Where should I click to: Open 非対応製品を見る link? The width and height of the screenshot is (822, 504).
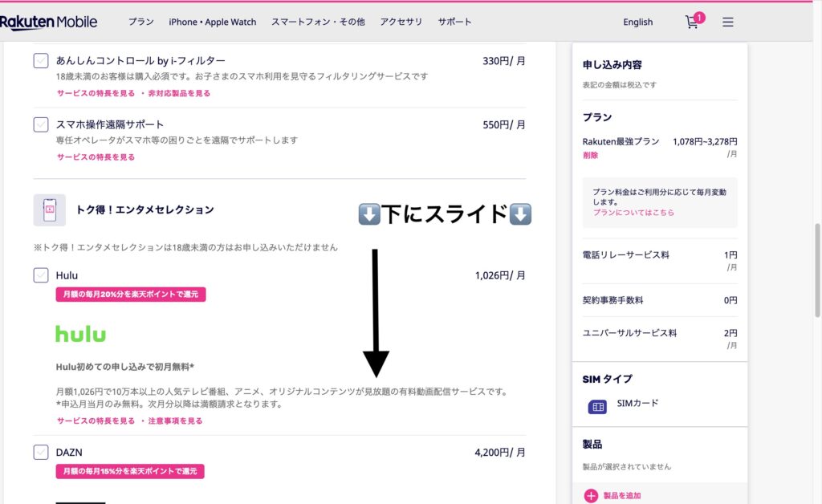(x=179, y=93)
